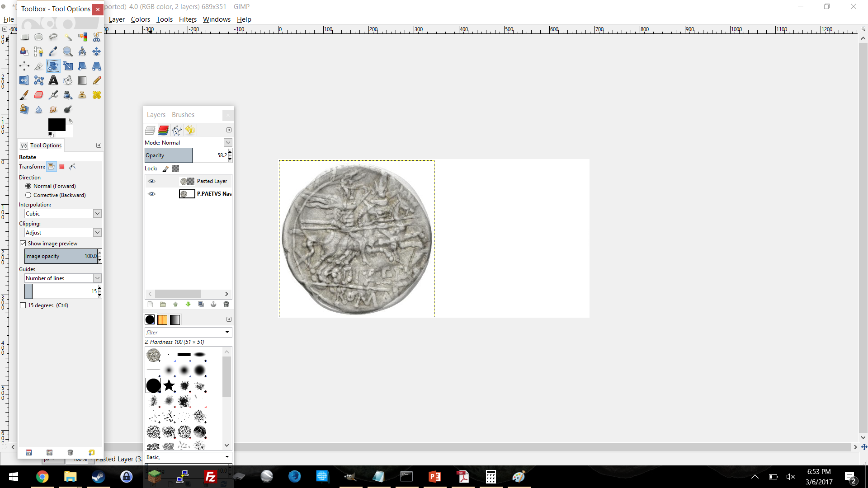This screenshot has width=868, height=488.
Task: Select the Perspective tool
Action: click(x=97, y=66)
